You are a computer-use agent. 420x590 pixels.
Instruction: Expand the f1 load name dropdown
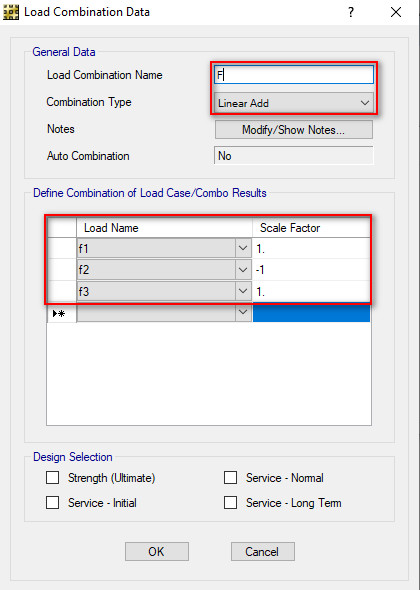243,248
